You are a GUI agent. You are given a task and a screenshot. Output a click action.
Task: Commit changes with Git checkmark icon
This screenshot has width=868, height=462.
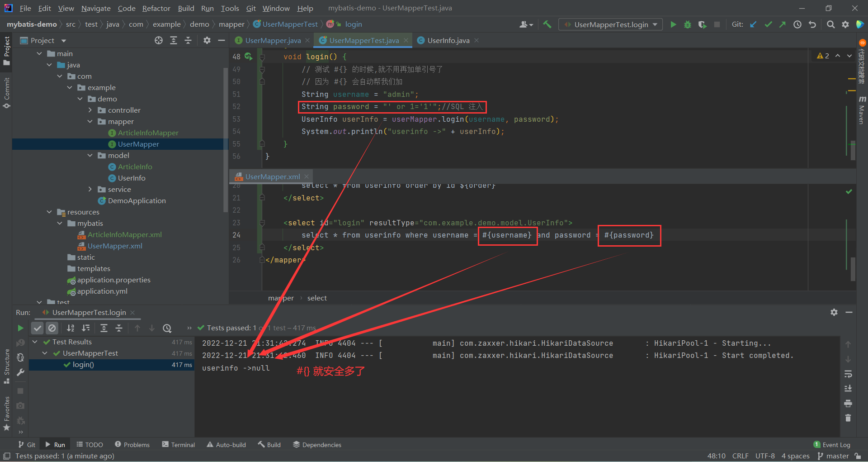[x=768, y=24]
